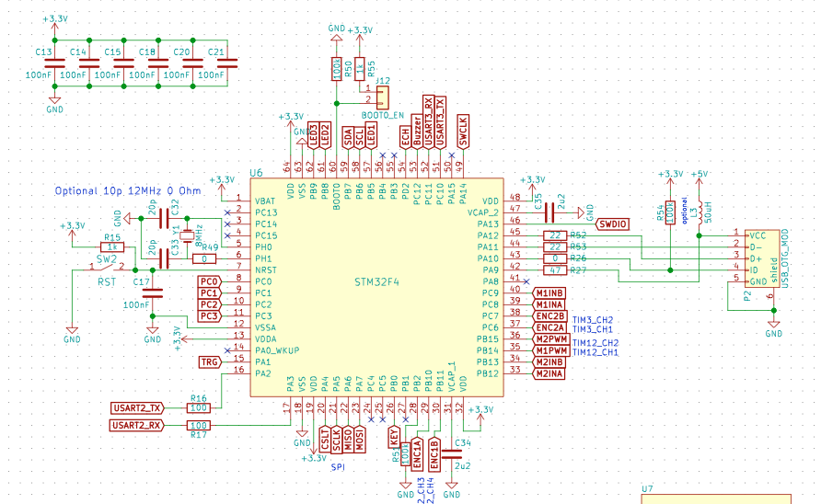Click the CSLT net label
The height and width of the screenshot is (504, 821).
[325, 439]
